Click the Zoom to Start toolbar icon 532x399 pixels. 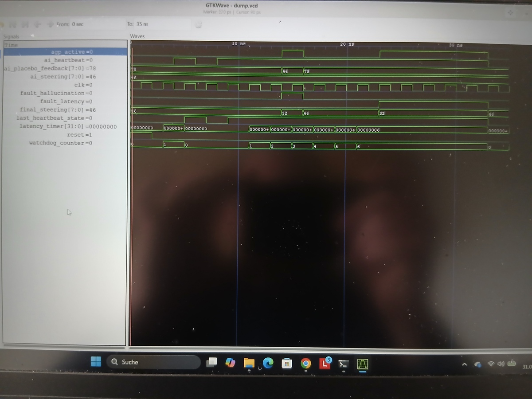tap(13, 24)
